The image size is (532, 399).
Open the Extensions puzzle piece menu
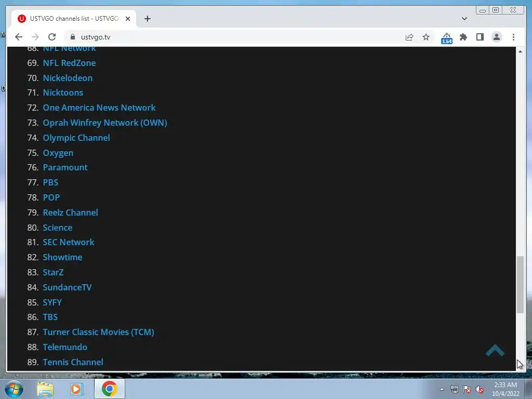click(x=463, y=37)
